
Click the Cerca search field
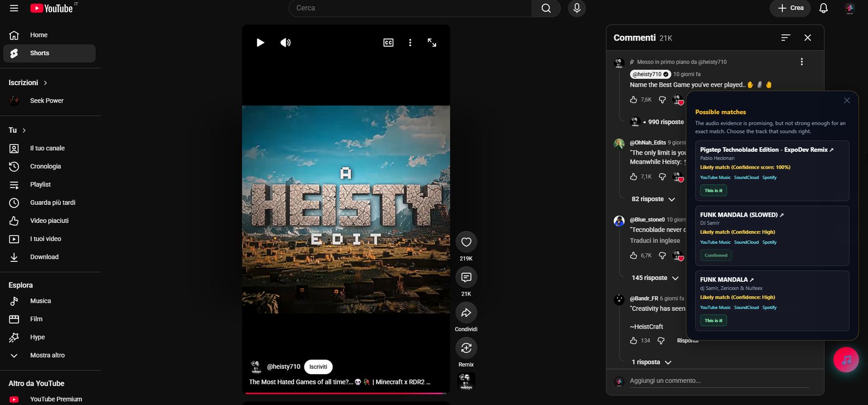(x=411, y=8)
